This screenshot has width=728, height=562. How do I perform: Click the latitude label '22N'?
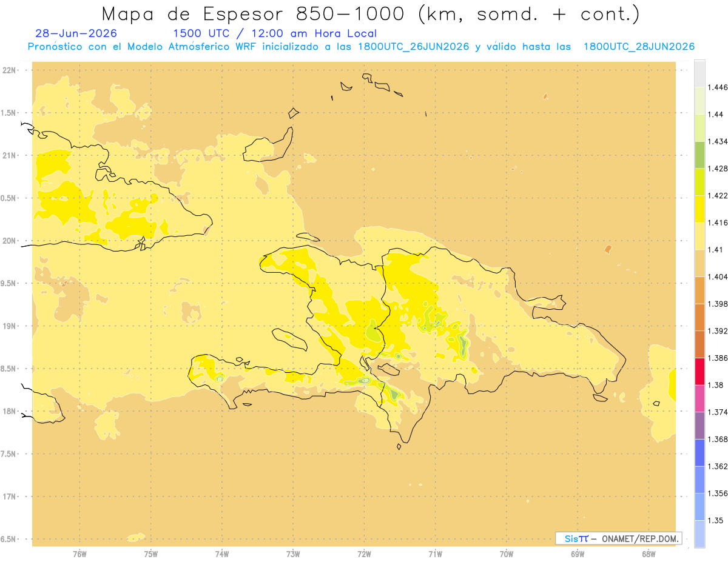[9, 70]
